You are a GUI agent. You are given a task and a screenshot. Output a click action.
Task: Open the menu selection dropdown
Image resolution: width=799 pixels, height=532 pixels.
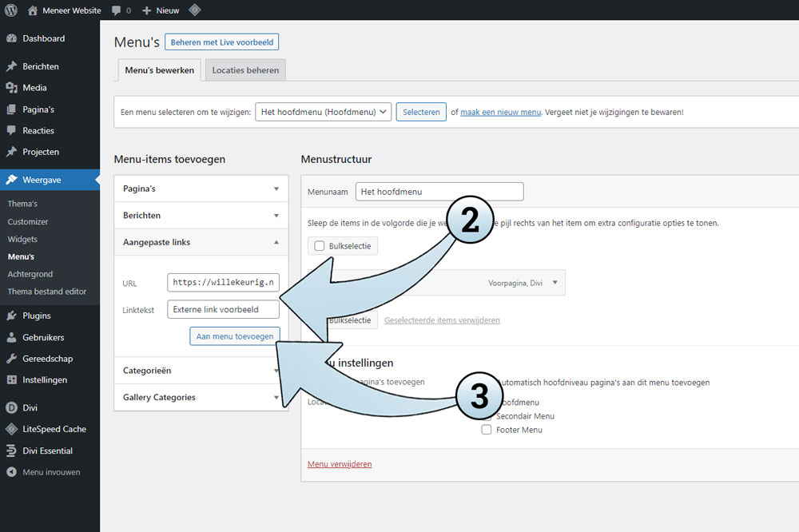(323, 112)
